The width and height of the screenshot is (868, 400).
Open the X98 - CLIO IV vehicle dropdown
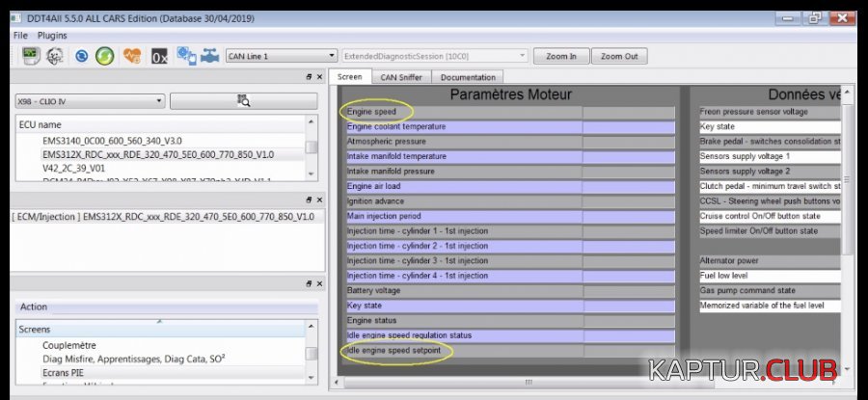pos(91,102)
